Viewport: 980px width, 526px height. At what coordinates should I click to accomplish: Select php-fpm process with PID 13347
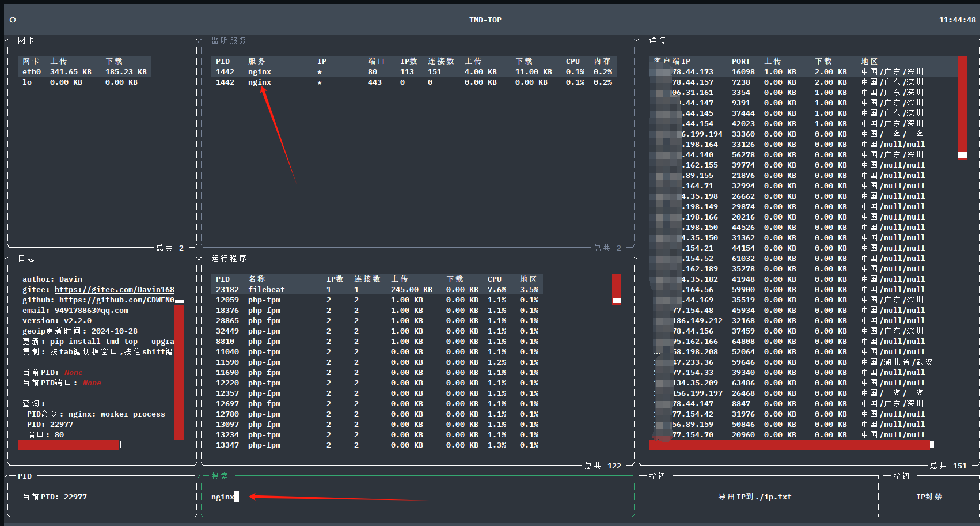click(377, 445)
